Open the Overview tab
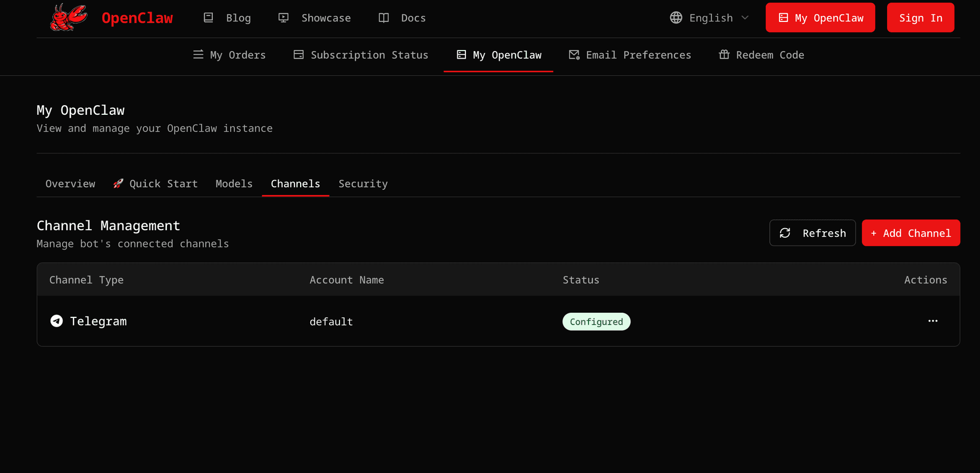The width and height of the screenshot is (980, 473). [x=70, y=184]
